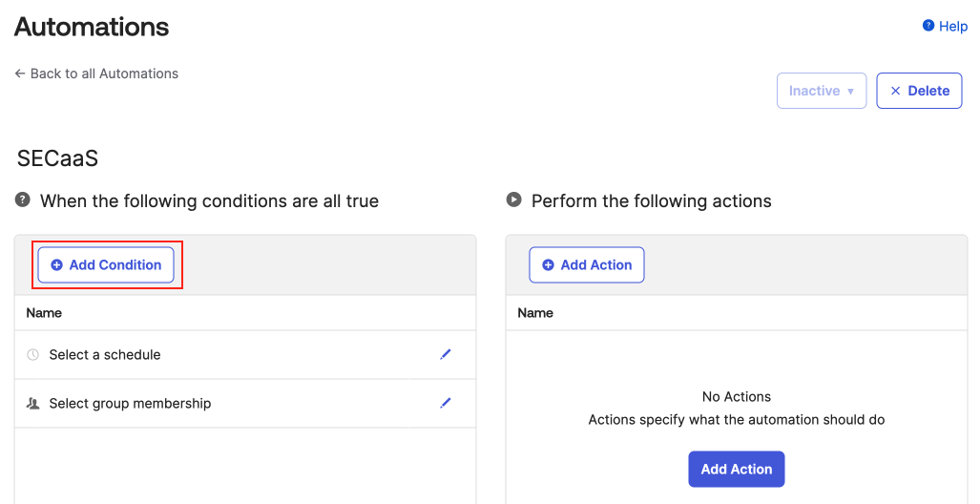Click the plus icon in outlined Add Action

click(x=548, y=265)
